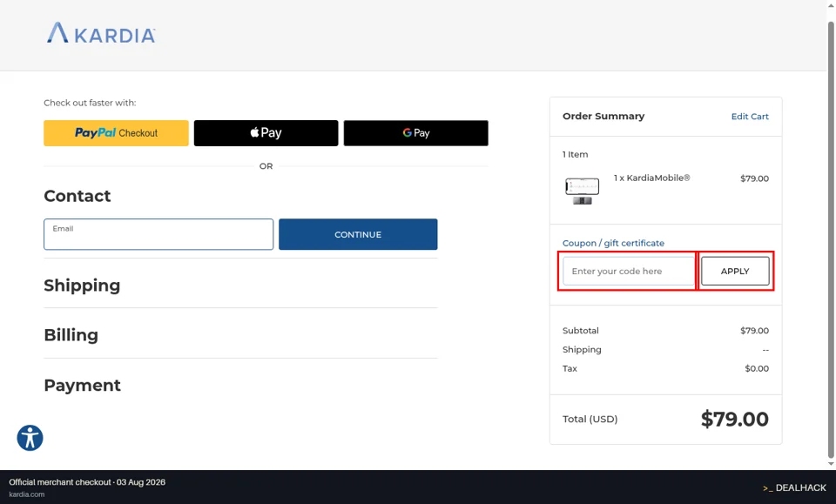Click the Payment section heading

tap(82, 386)
